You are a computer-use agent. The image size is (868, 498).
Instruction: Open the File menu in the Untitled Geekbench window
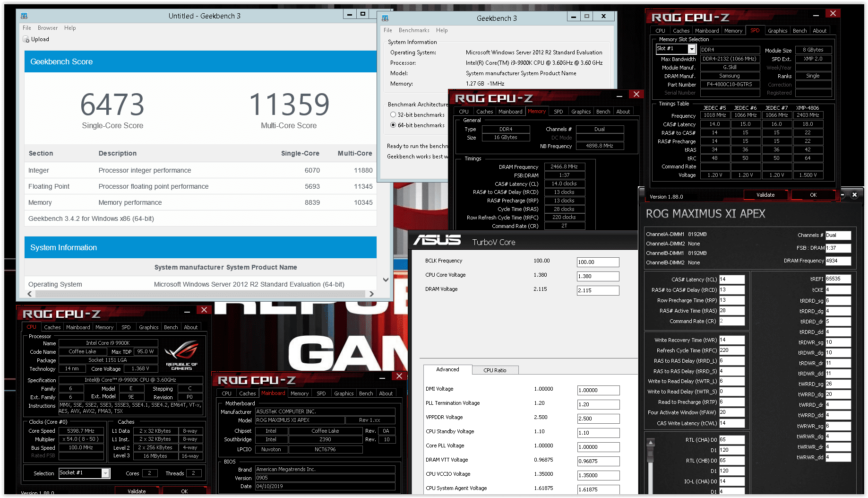[x=27, y=28]
